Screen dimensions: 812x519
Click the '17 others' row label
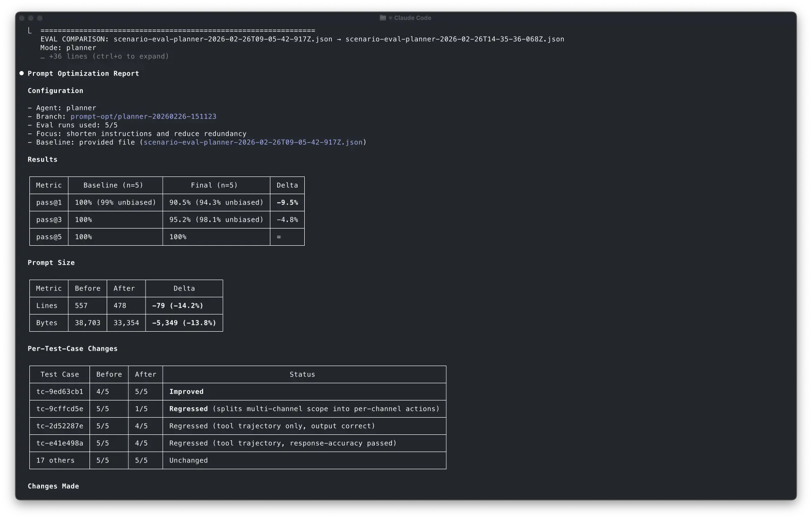[55, 461]
